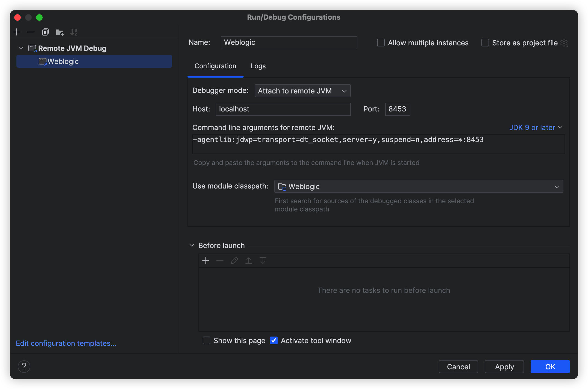Select Weblogic configuration in the tree
Viewport: 588px width, 389px height.
94,61
